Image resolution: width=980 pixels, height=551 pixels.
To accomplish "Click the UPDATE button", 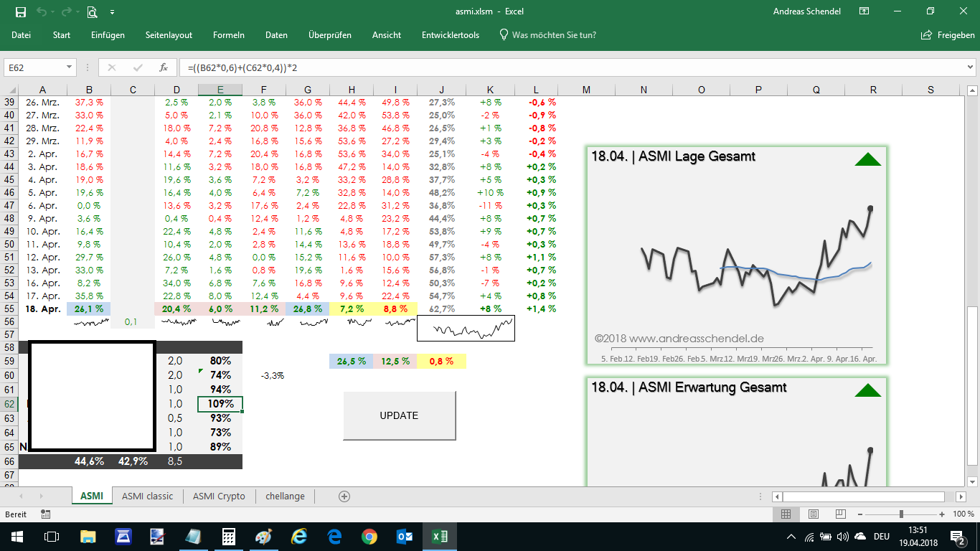I will (x=399, y=415).
